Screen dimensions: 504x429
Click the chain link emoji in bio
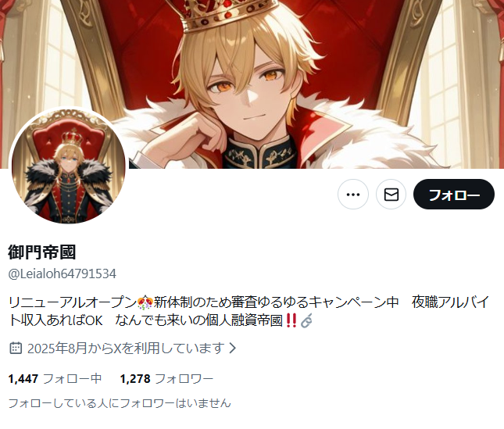[x=306, y=320]
